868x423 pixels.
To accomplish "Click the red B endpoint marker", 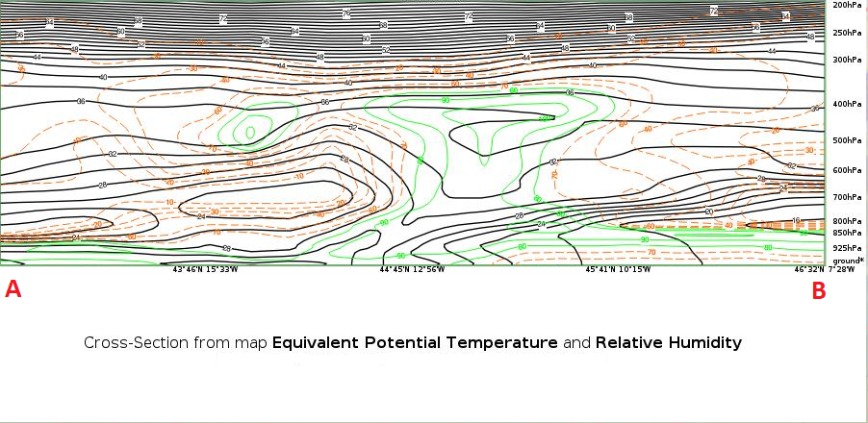I will [x=819, y=290].
